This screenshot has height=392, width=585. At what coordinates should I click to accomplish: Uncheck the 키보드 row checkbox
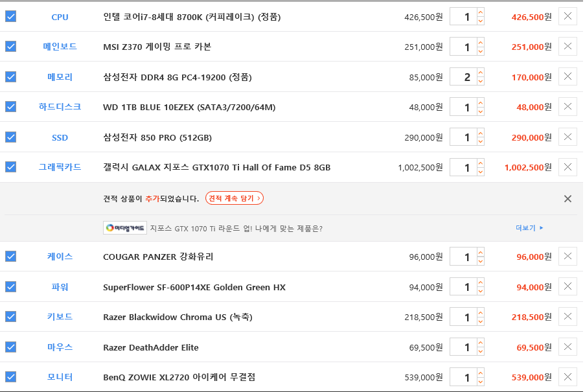[x=11, y=317]
